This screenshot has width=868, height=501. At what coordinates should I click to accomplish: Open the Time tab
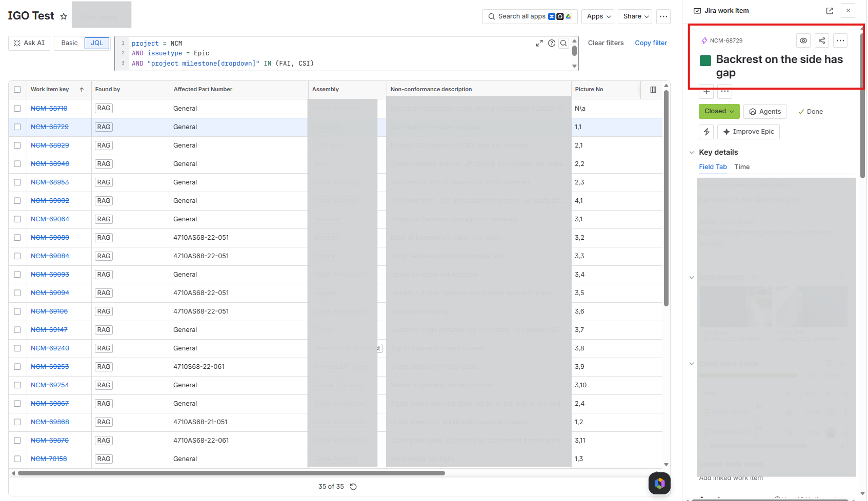[x=742, y=167]
